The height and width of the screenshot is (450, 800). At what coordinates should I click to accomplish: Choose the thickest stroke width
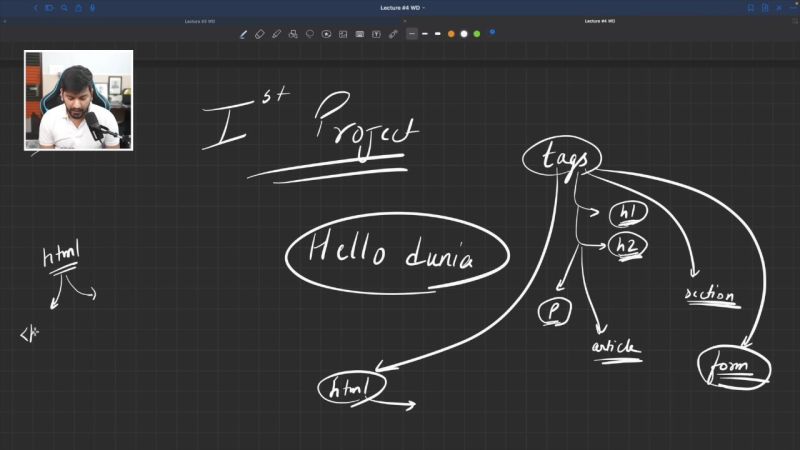(x=437, y=34)
